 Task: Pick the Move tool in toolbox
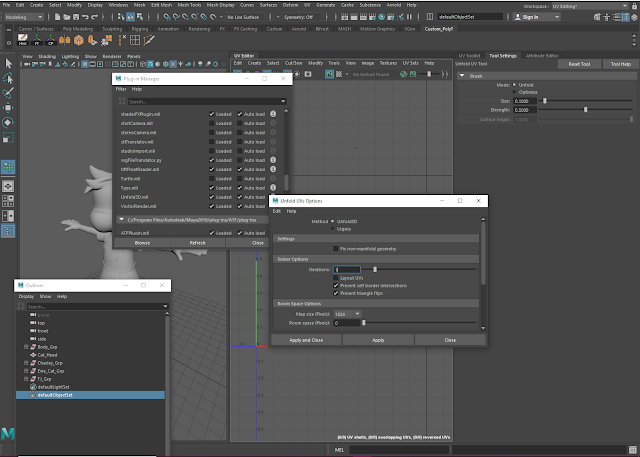point(8,108)
